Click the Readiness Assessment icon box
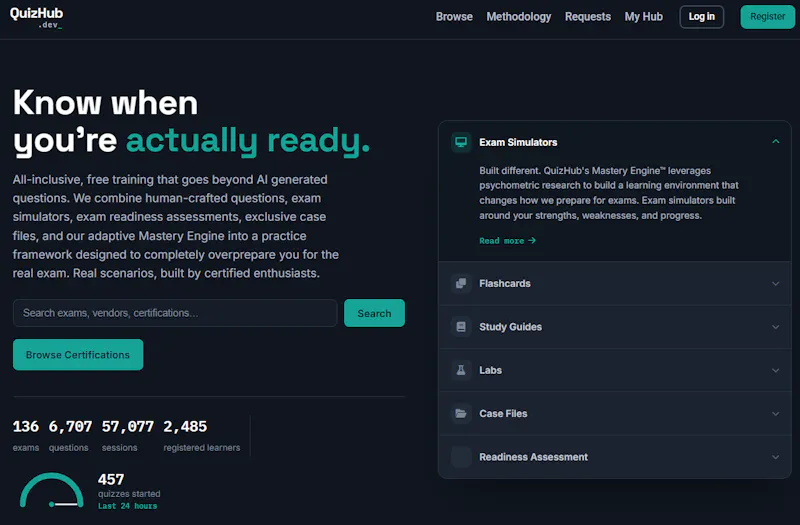Screen dimensions: 800x525 (x=461, y=457)
